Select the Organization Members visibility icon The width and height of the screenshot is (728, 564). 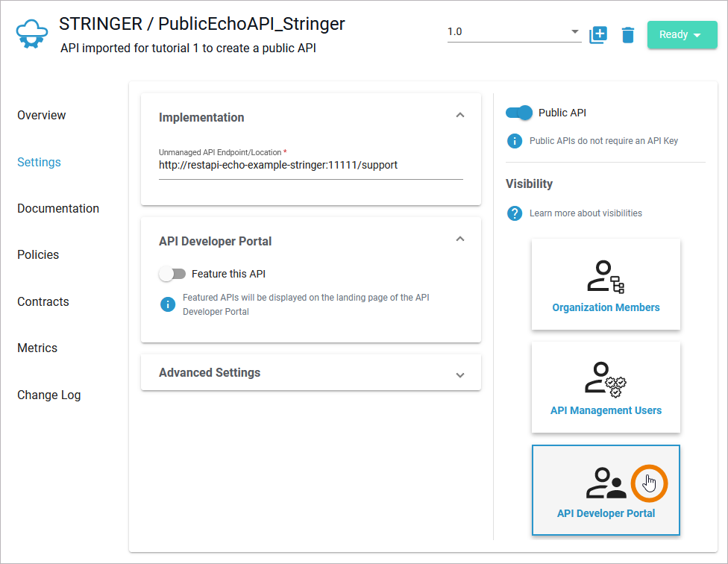(x=606, y=277)
